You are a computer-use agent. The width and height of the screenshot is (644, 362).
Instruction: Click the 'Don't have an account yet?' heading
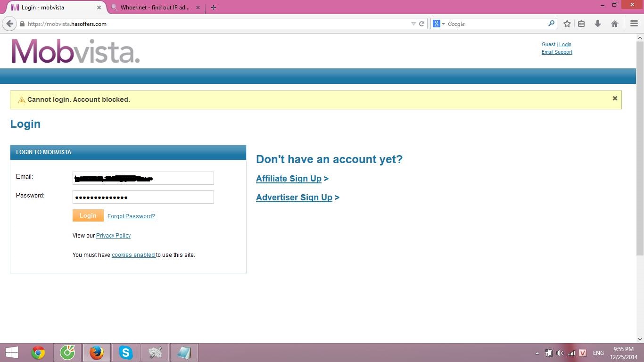329,159
